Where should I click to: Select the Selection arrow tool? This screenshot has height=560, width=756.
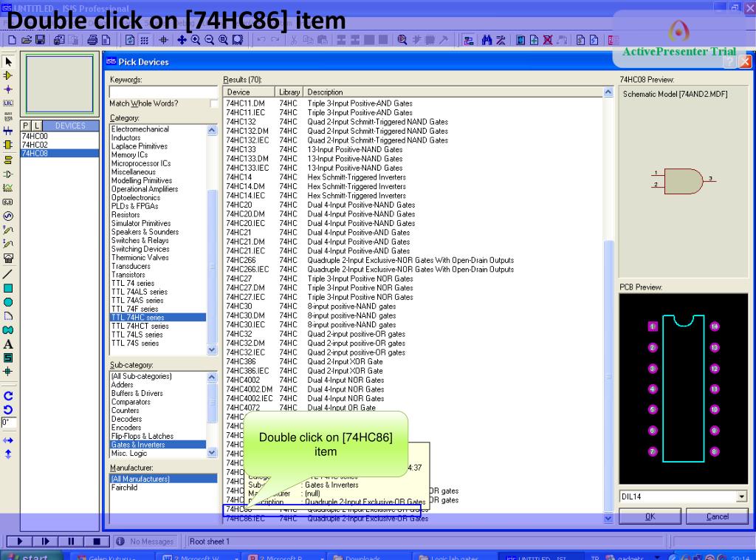point(8,62)
